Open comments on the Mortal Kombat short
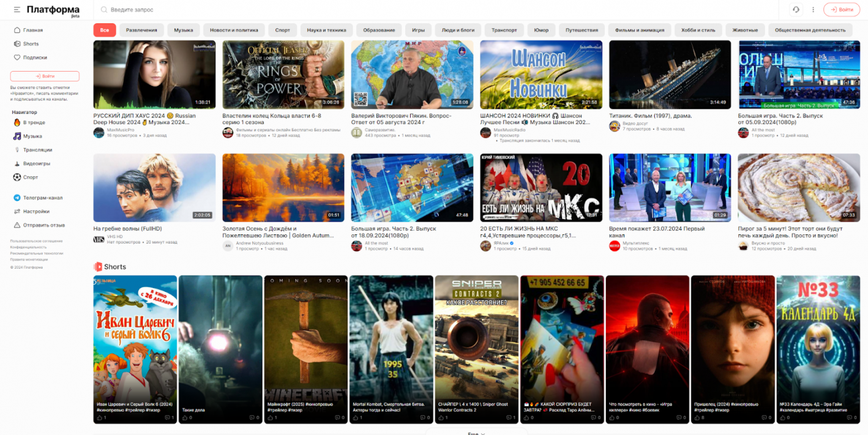868x435 pixels. coord(424,418)
